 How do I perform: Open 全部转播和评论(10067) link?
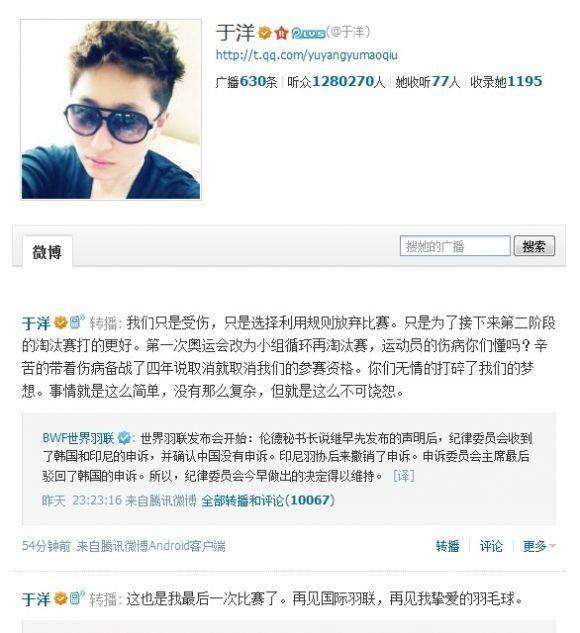268,501
